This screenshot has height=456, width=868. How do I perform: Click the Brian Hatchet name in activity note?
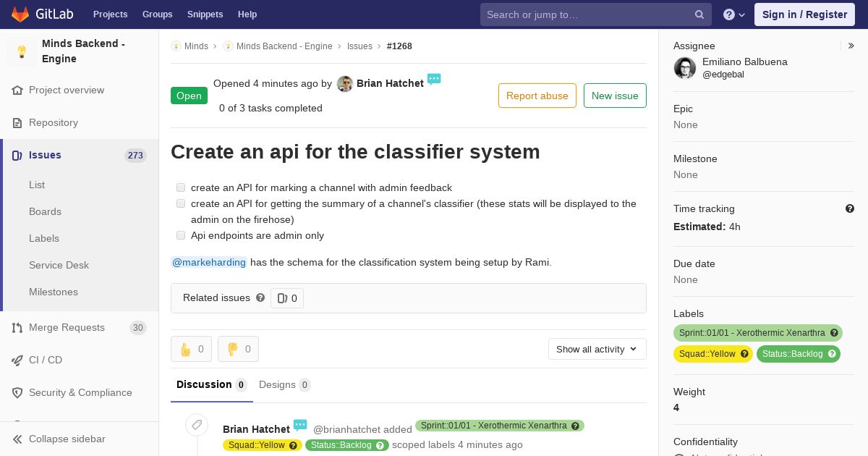tap(256, 429)
